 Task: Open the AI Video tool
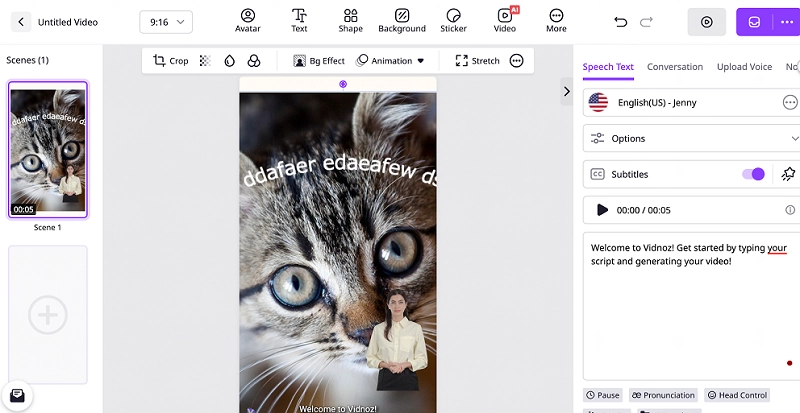tap(505, 21)
